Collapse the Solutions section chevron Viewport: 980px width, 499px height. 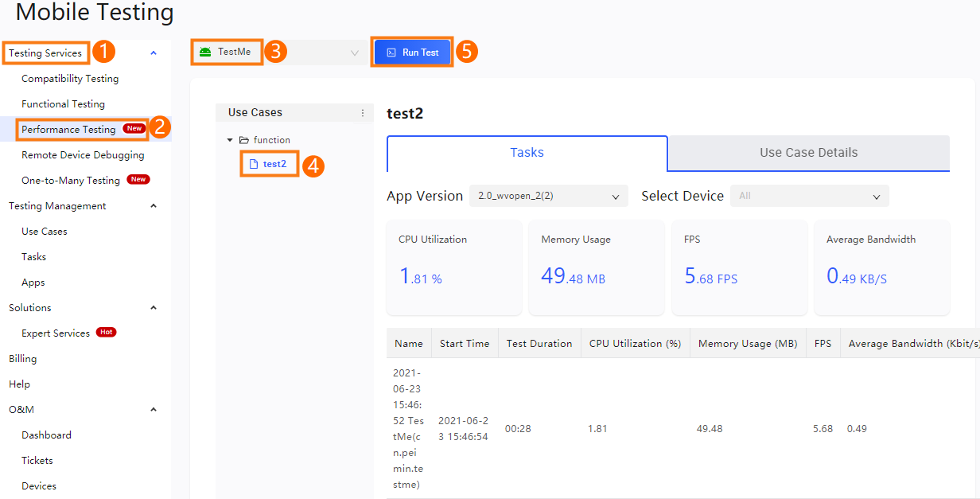(x=154, y=308)
